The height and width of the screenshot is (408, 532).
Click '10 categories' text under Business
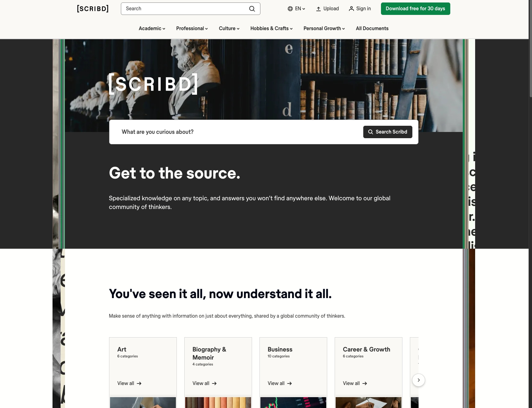(278, 356)
